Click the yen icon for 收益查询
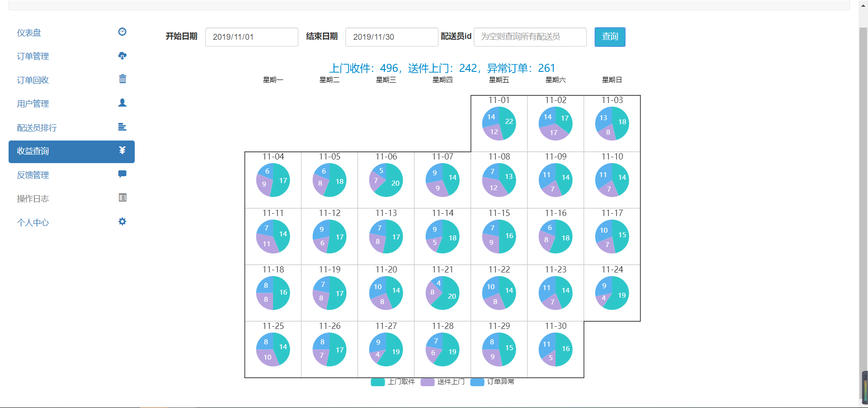The height and width of the screenshot is (408, 868). [122, 150]
